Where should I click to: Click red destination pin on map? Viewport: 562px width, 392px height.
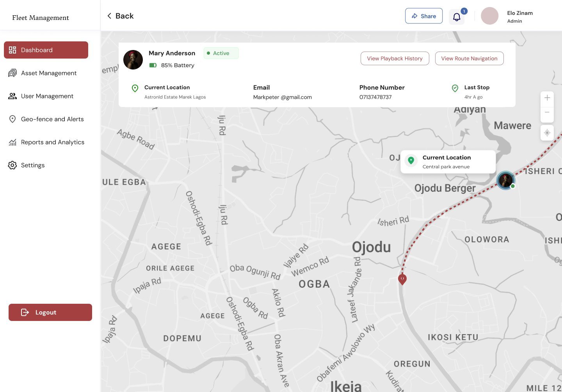pos(402,279)
